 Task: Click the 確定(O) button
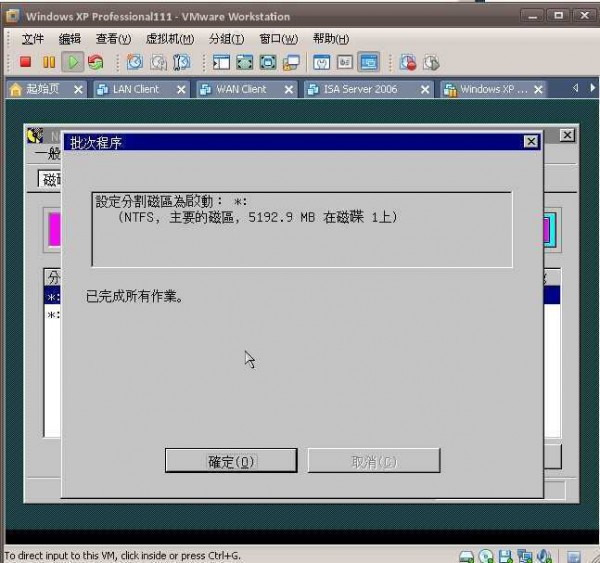[231, 460]
